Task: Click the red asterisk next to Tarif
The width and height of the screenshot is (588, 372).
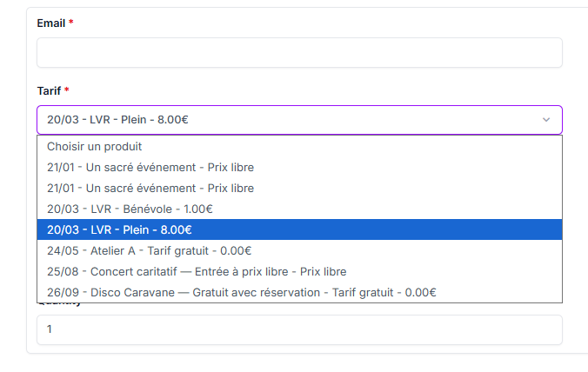Action: point(66,90)
